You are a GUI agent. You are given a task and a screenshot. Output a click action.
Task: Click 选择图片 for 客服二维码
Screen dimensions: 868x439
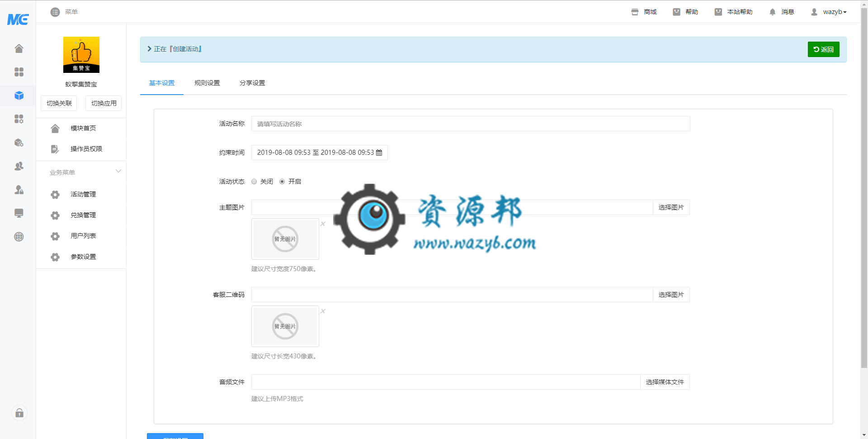pos(671,295)
